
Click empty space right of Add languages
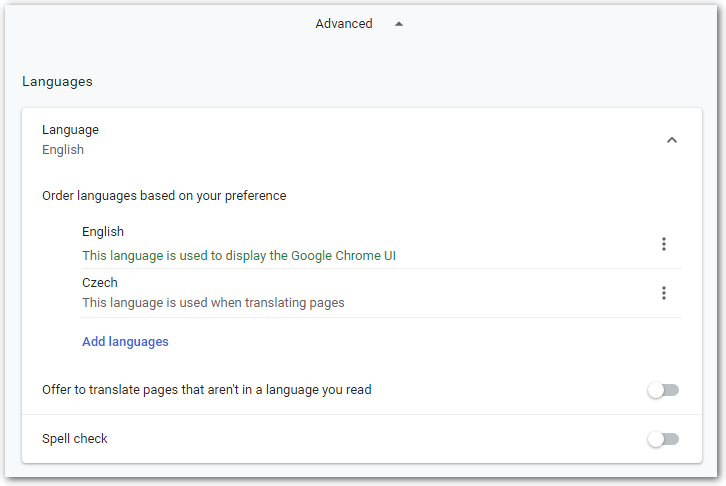pos(420,342)
